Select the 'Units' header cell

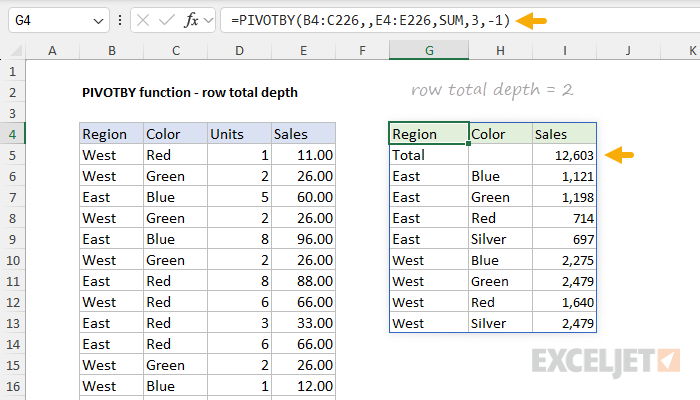(239, 134)
